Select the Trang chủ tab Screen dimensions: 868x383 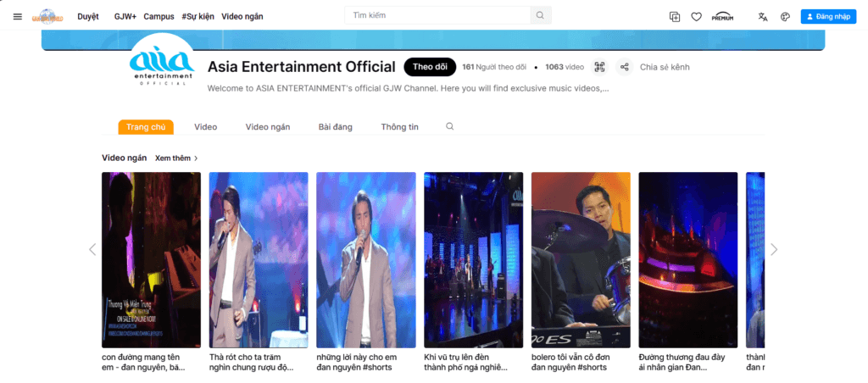point(146,127)
